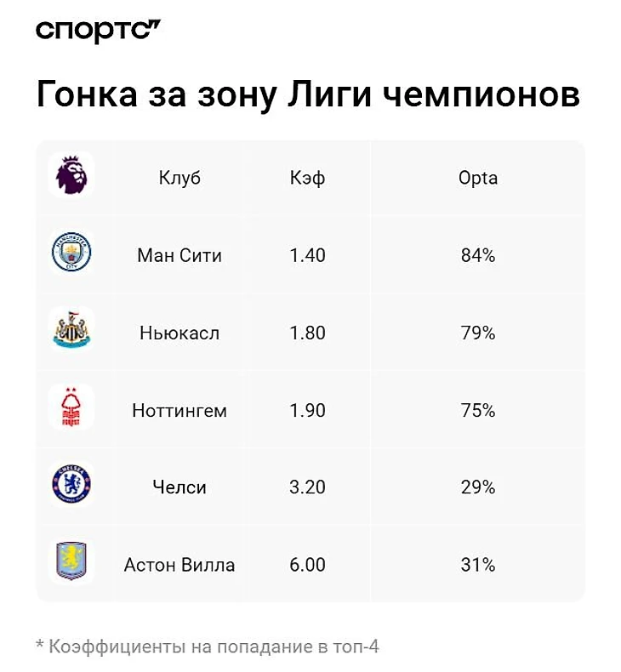This screenshot has height=672, width=621.
Task: Click the Opta column header
Action: tap(478, 178)
